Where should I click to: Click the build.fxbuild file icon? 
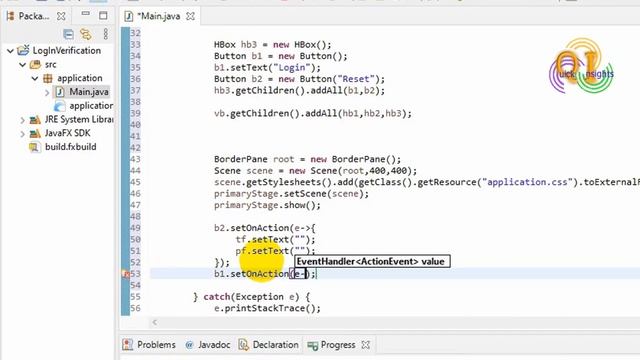34,147
